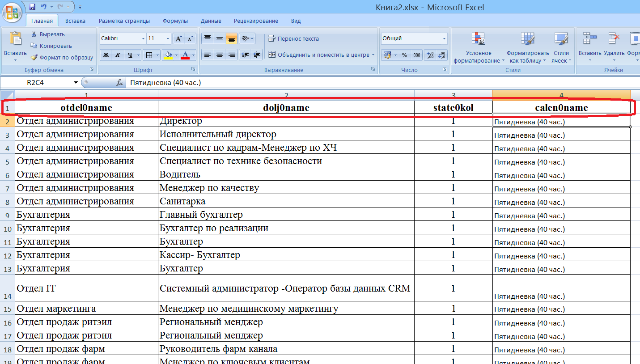Image resolution: width=640 pixels, height=364 pixels.
Task: Apply red font color
Action: 186,55
